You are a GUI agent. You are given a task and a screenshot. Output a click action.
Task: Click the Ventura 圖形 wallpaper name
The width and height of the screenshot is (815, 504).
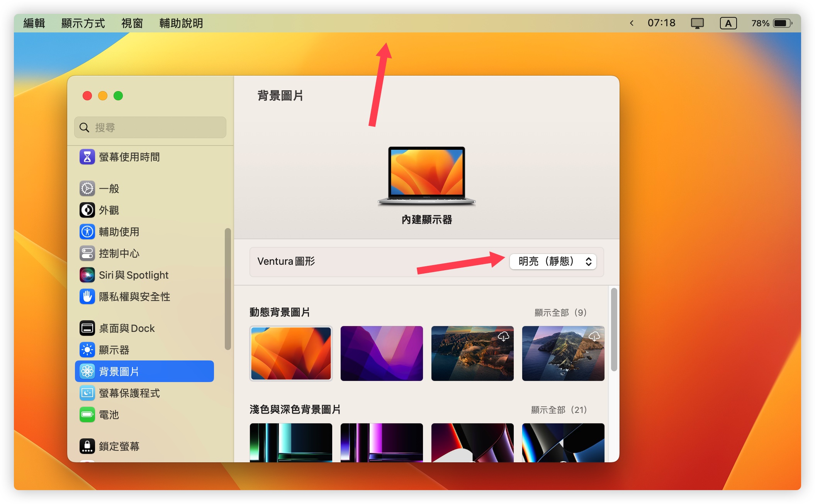tap(286, 262)
